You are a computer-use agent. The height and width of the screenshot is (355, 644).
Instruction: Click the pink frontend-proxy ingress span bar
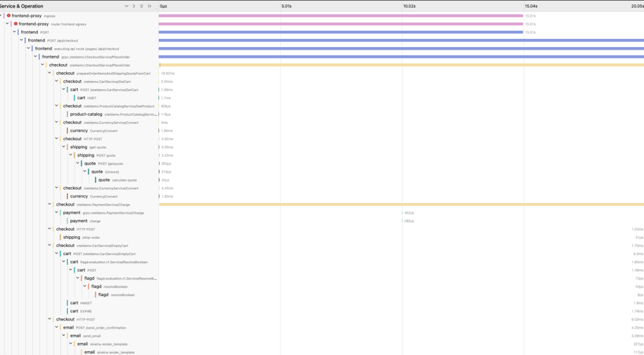340,16
